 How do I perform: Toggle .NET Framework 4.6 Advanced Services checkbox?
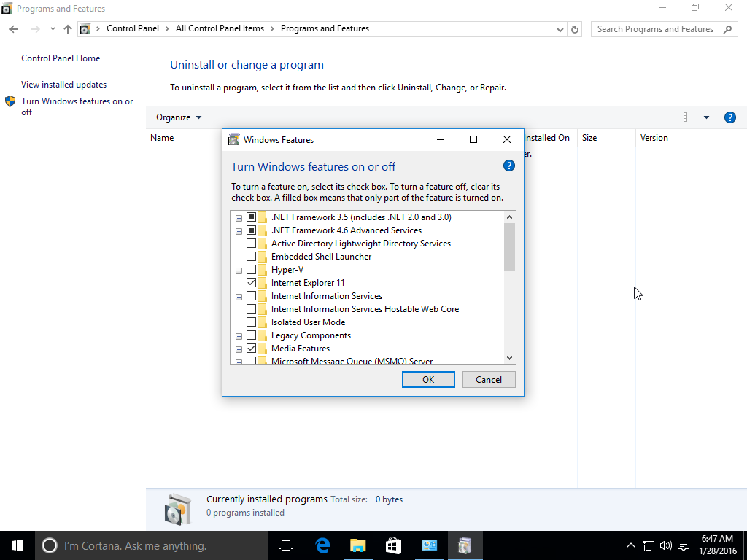click(x=251, y=230)
